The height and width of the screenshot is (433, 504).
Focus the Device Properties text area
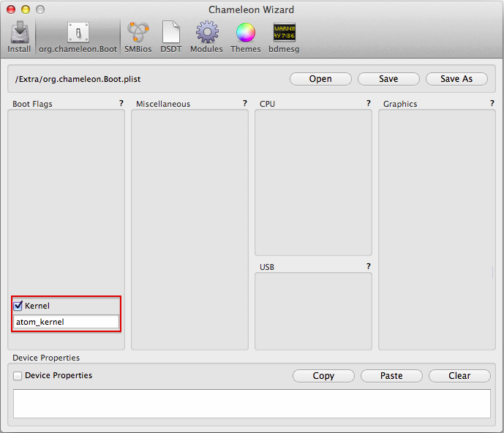point(252,403)
